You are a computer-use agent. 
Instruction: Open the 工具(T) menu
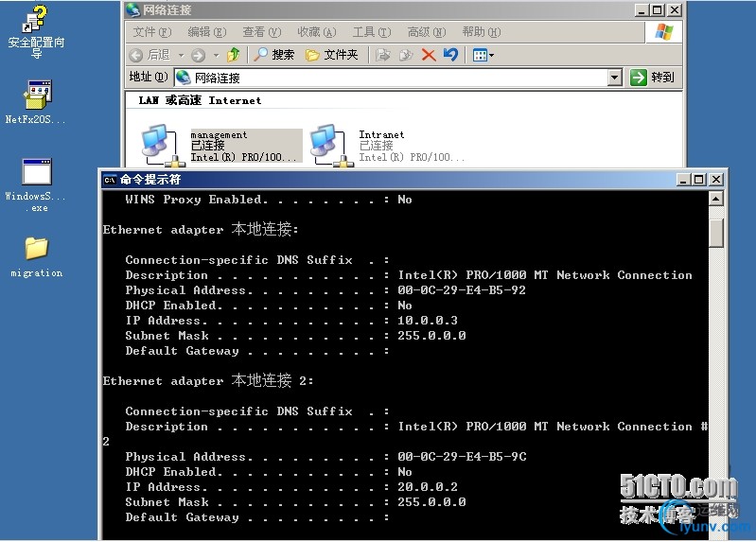371,32
